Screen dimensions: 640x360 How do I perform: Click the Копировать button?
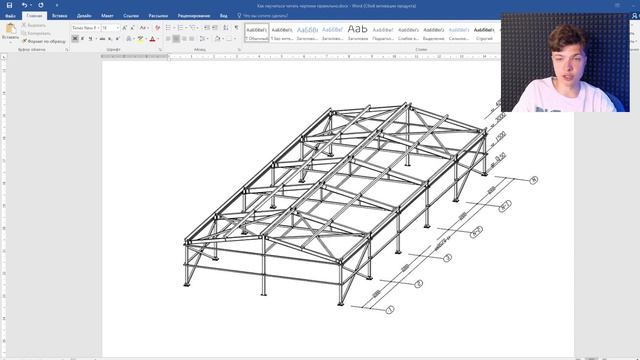[x=36, y=33]
